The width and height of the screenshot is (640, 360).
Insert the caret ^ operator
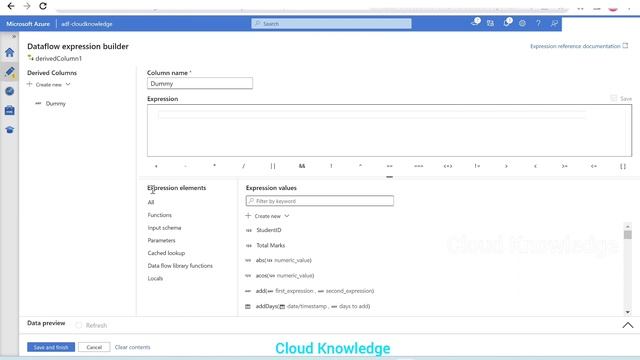[360, 166]
